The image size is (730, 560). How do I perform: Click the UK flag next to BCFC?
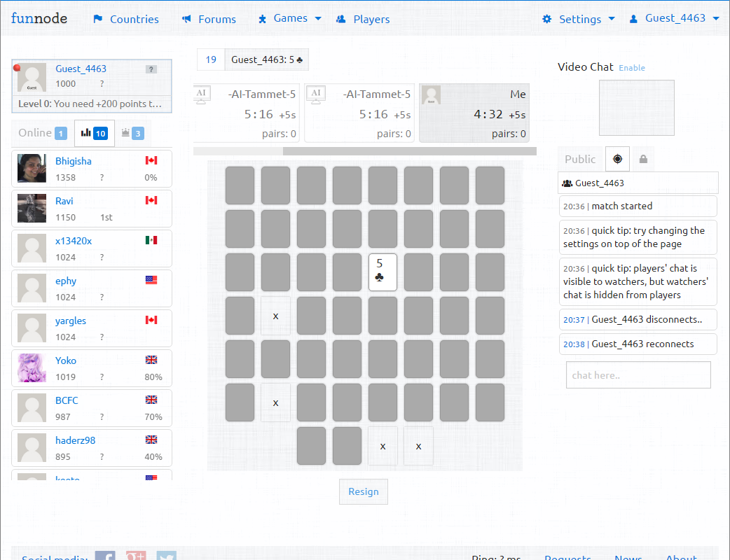click(x=151, y=400)
